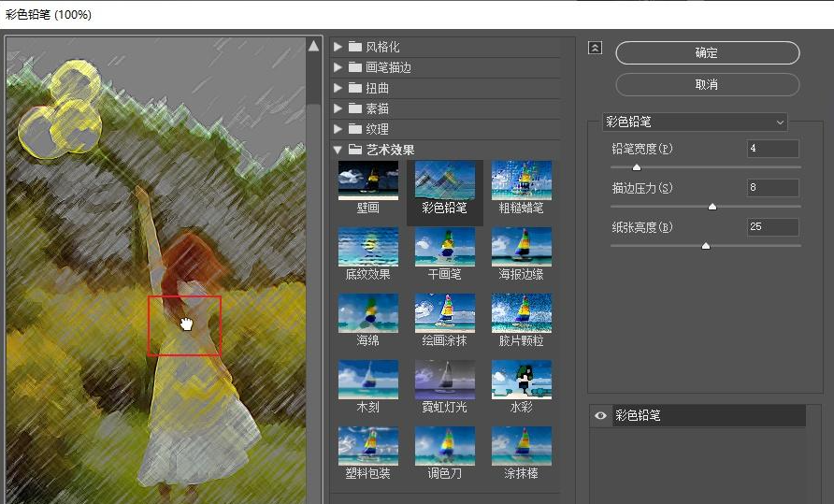This screenshot has height=504, width=834.
Task: Click the 描边压力 slider handle
Action: (712, 207)
